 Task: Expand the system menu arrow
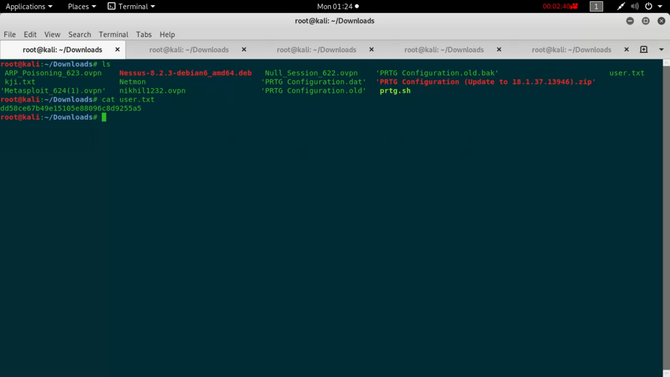click(660, 6)
